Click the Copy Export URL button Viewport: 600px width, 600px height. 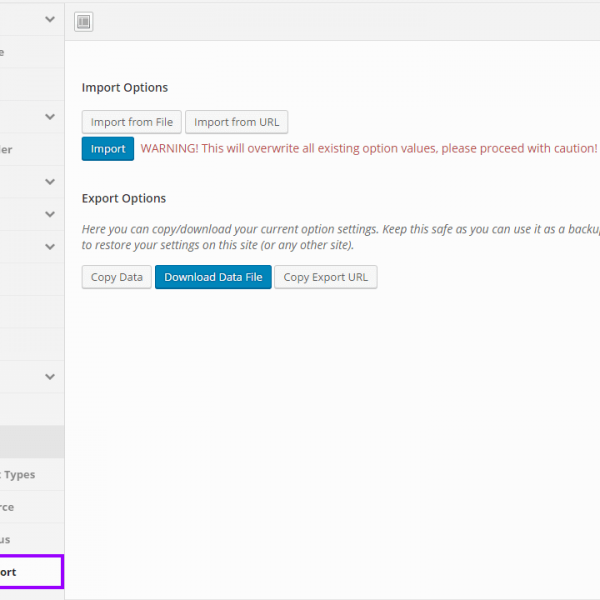(x=325, y=277)
